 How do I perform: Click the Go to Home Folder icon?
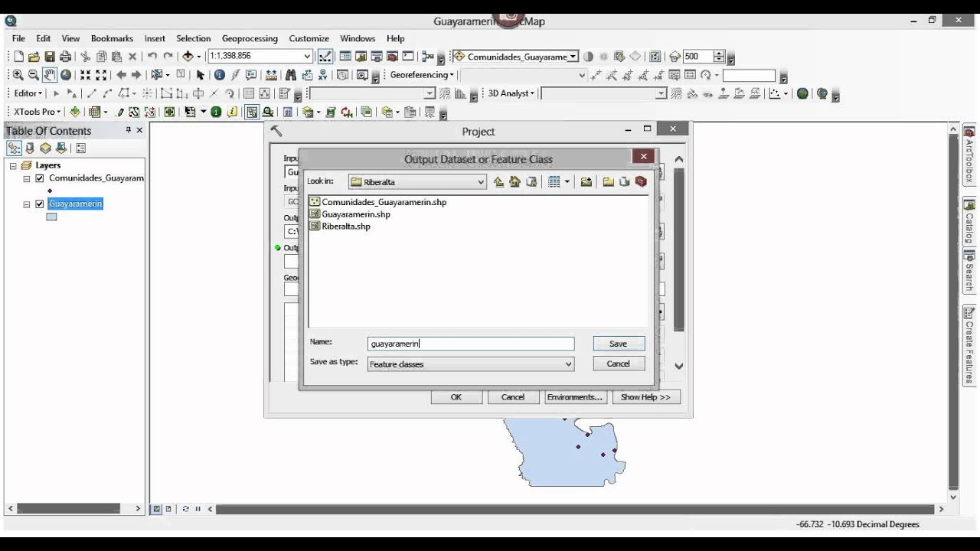(514, 182)
